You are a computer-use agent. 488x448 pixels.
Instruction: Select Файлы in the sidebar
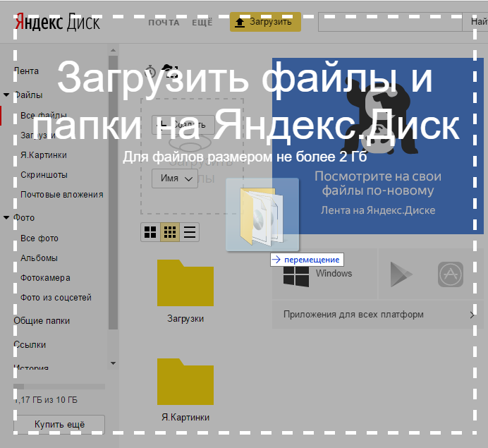pyautogui.click(x=28, y=95)
